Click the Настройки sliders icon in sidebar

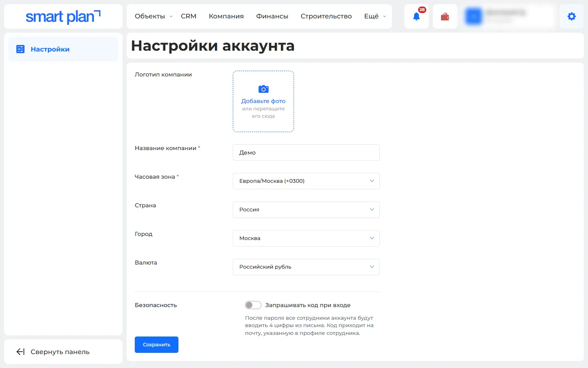(x=20, y=49)
